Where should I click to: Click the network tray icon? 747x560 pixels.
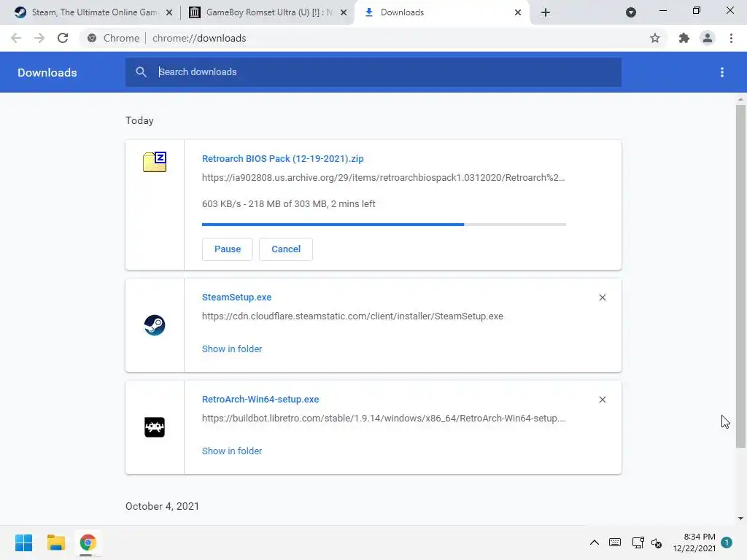point(638,542)
